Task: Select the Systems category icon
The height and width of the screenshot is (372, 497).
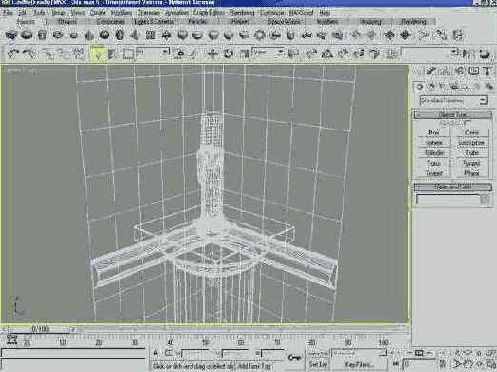Action: (x=489, y=86)
